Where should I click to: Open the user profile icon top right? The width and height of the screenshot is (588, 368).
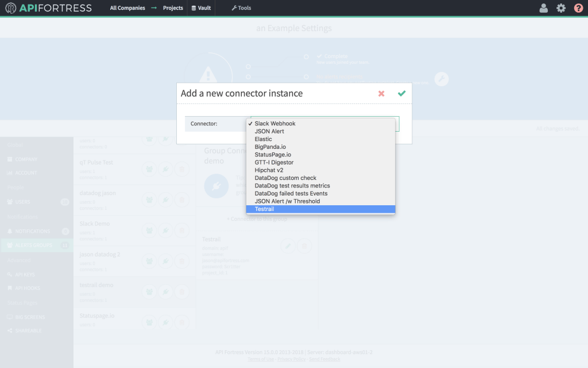coord(543,8)
